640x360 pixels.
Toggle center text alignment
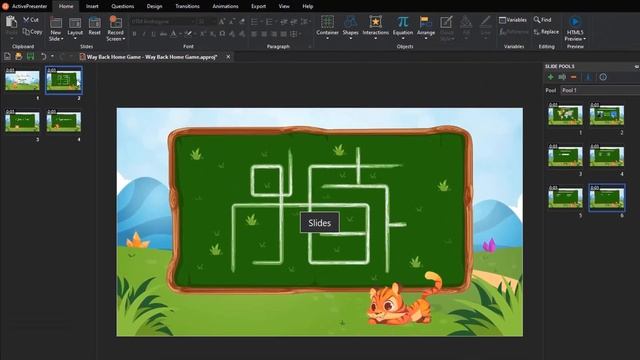(x=264, y=34)
